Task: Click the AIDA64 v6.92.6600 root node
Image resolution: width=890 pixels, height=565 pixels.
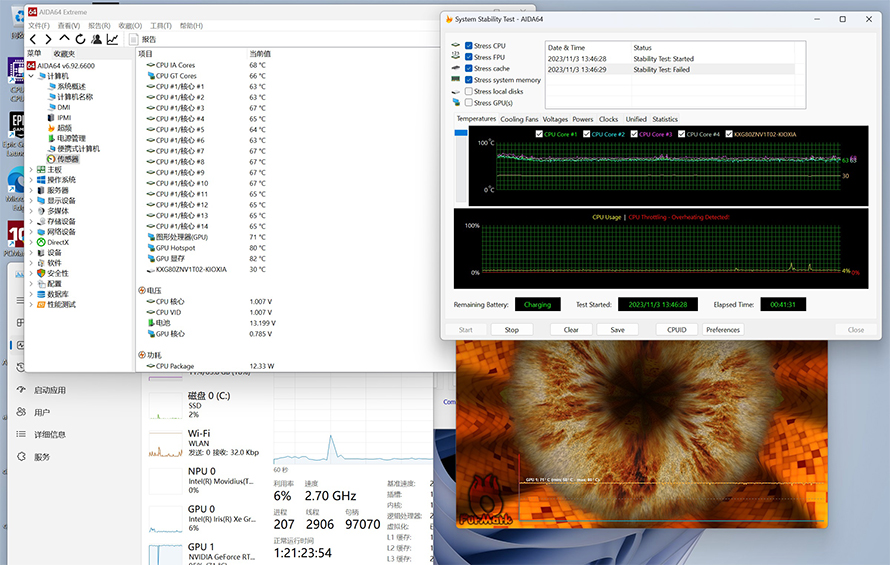Action: coord(61,65)
